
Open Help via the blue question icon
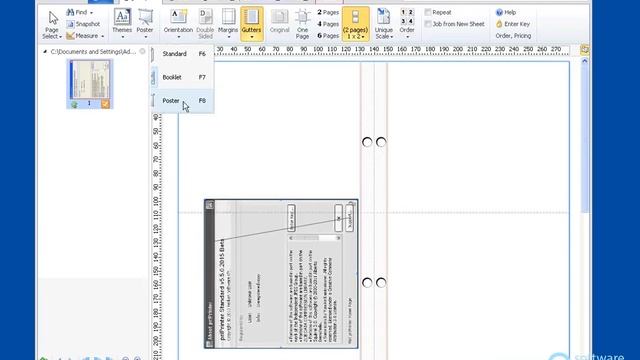pyautogui.click(x=499, y=12)
